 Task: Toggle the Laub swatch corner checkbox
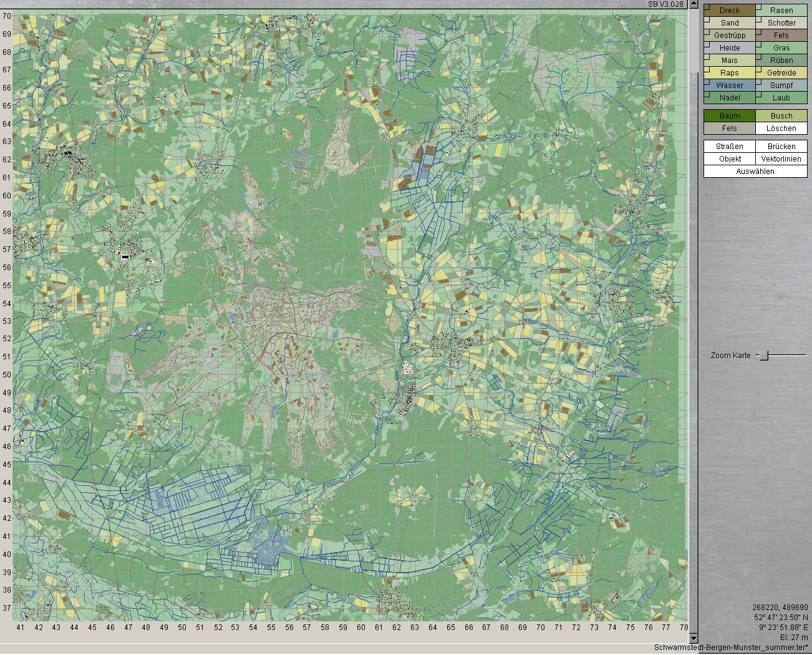tap(759, 95)
